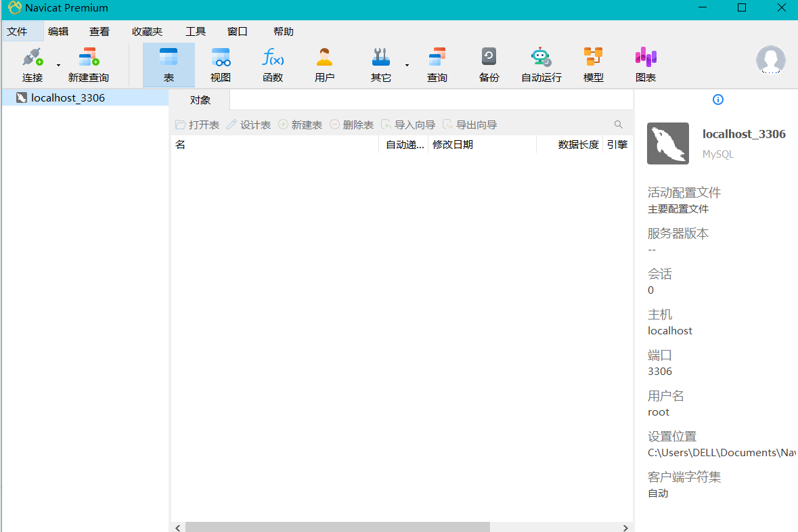Open the 函数 functions section
The image size is (798, 532).
tap(273, 65)
